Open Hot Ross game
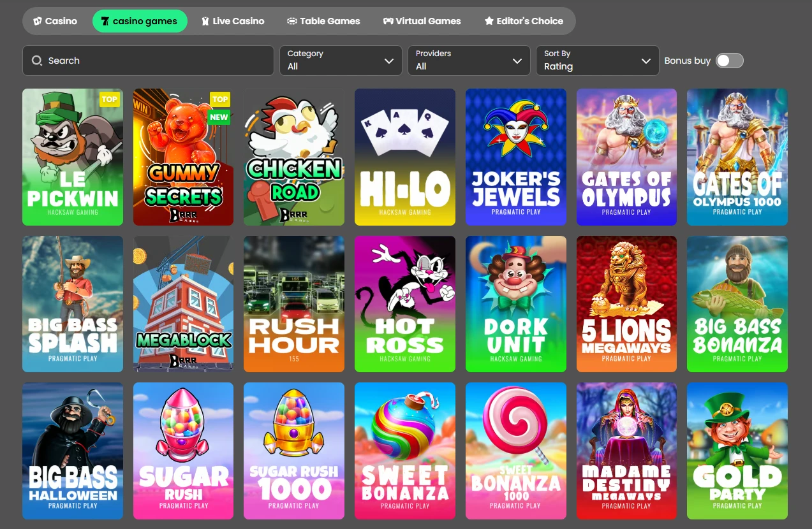Viewport: 812px width, 529px height. coord(405,304)
